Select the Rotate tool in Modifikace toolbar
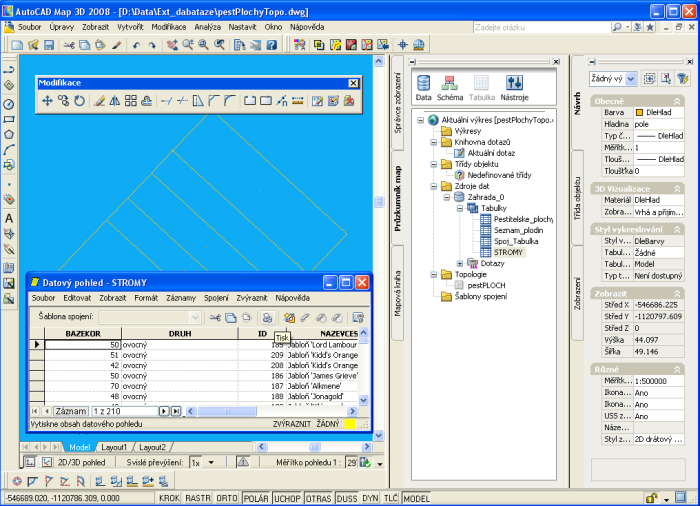The width and height of the screenshot is (700, 506). [79, 101]
